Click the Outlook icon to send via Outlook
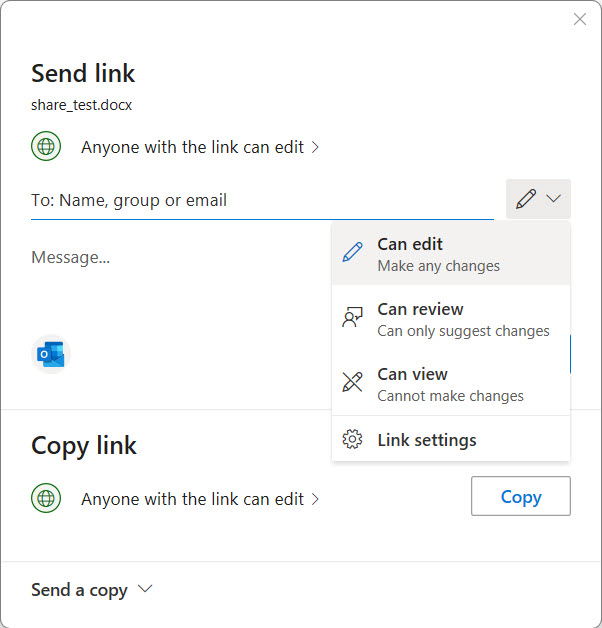Image resolution: width=602 pixels, height=628 pixels. tap(51, 354)
